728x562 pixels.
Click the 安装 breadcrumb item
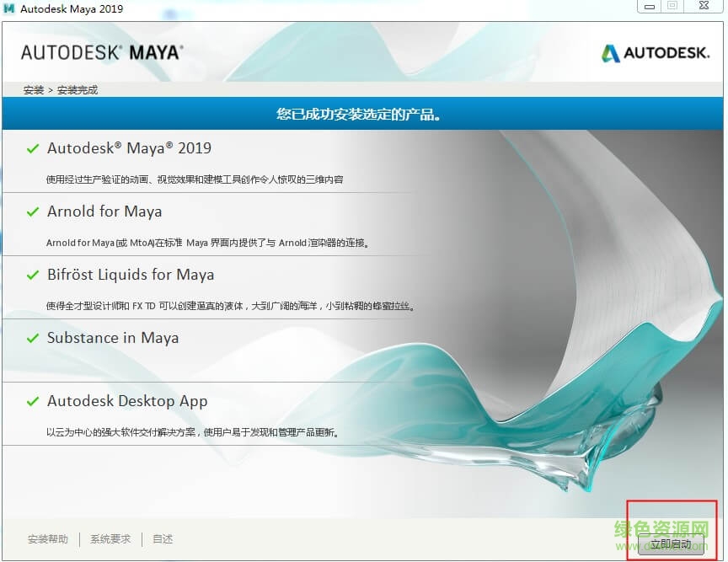tap(34, 90)
